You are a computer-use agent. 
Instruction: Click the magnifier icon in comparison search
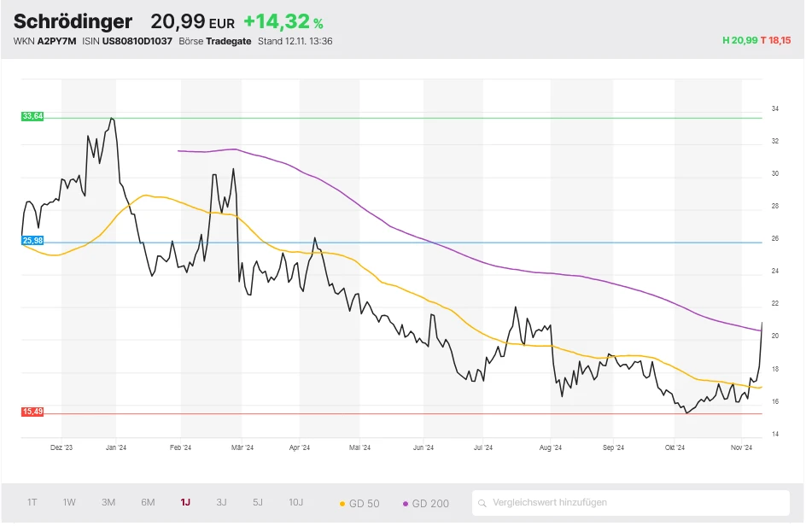(x=483, y=503)
